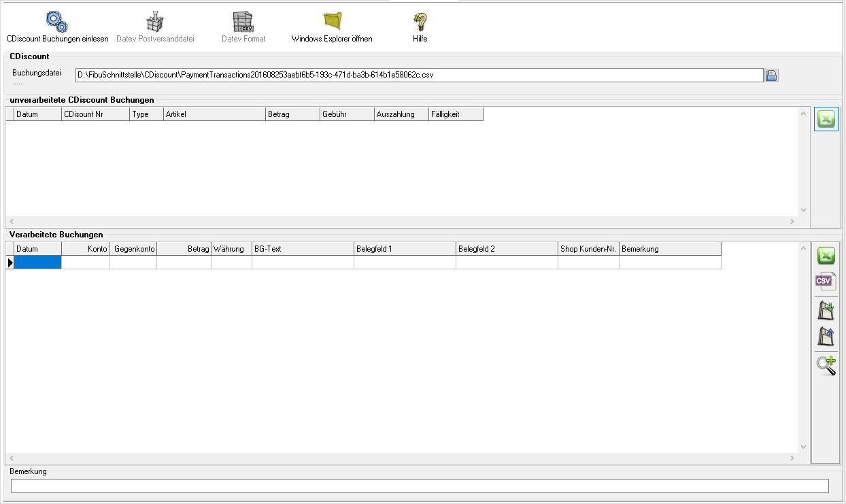The height and width of the screenshot is (504, 846).
Task: Click inside the Buchungsdatei path field
Action: pos(418,75)
